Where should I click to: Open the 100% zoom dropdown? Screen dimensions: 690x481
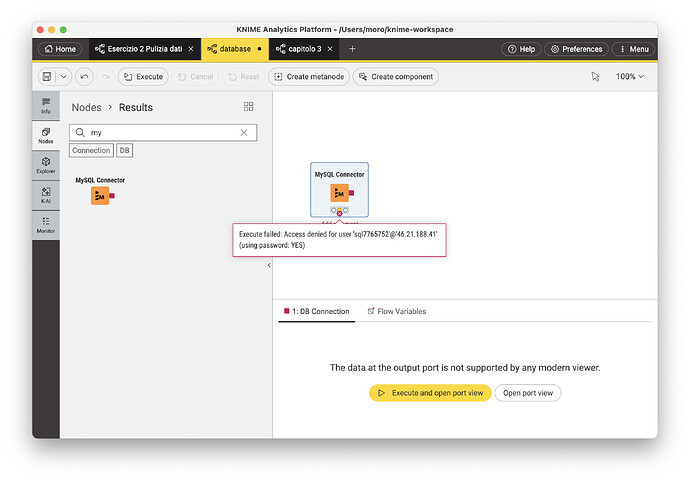[x=630, y=77]
